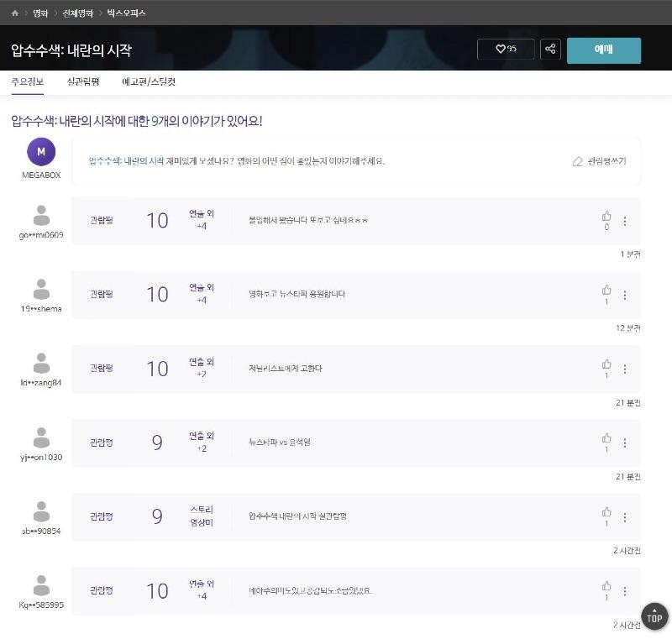Image resolution: width=672 pixels, height=639 pixels.
Task: Click ld**zang84 user avatar
Action: coord(41,364)
